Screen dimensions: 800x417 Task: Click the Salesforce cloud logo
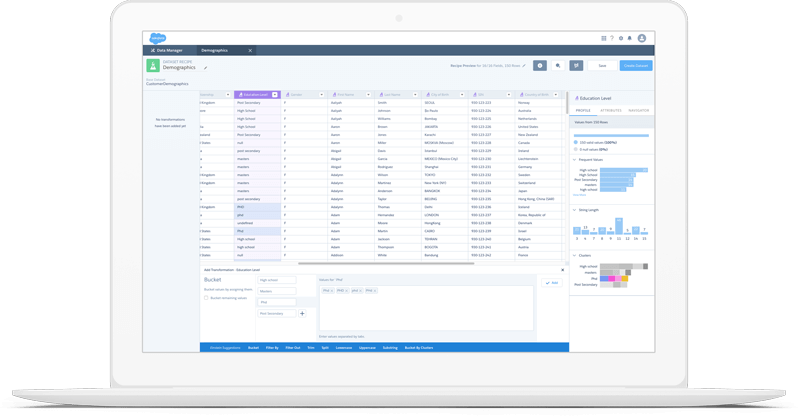(x=158, y=38)
